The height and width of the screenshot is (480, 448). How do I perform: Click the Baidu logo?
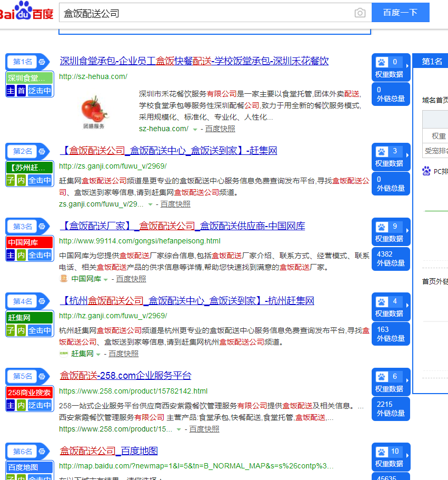pyautogui.click(x=27, y=11)
